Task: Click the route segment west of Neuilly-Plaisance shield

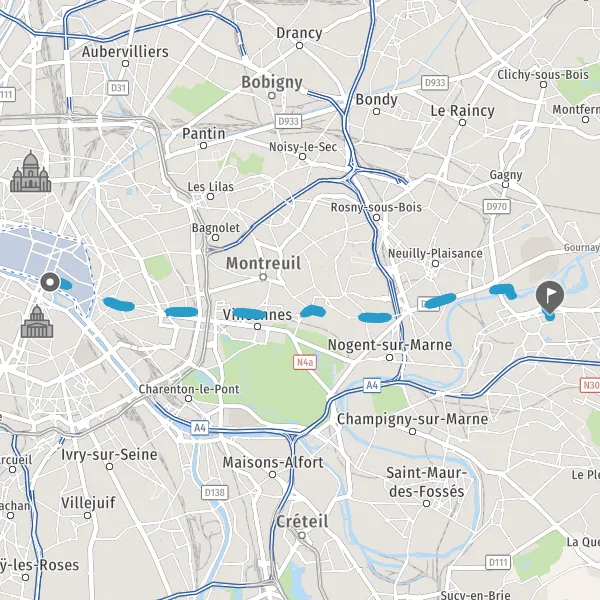Action: pyautogui.click(x=375, y=318)
